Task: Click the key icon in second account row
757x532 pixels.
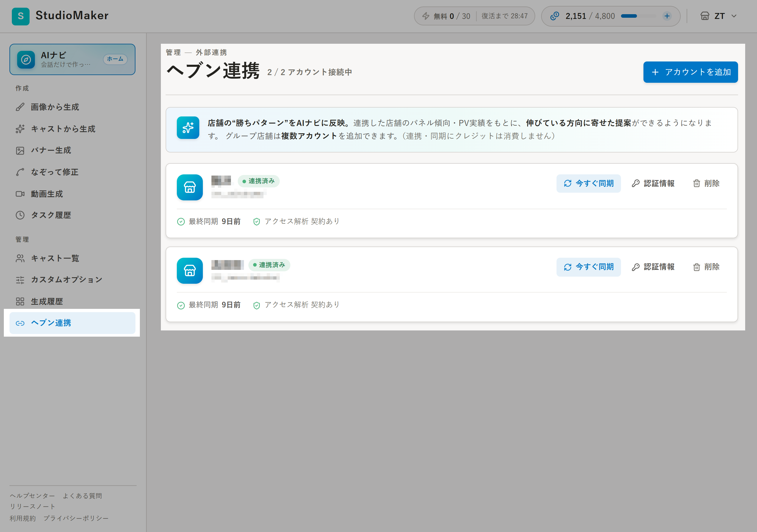Action: pos(635,267)
